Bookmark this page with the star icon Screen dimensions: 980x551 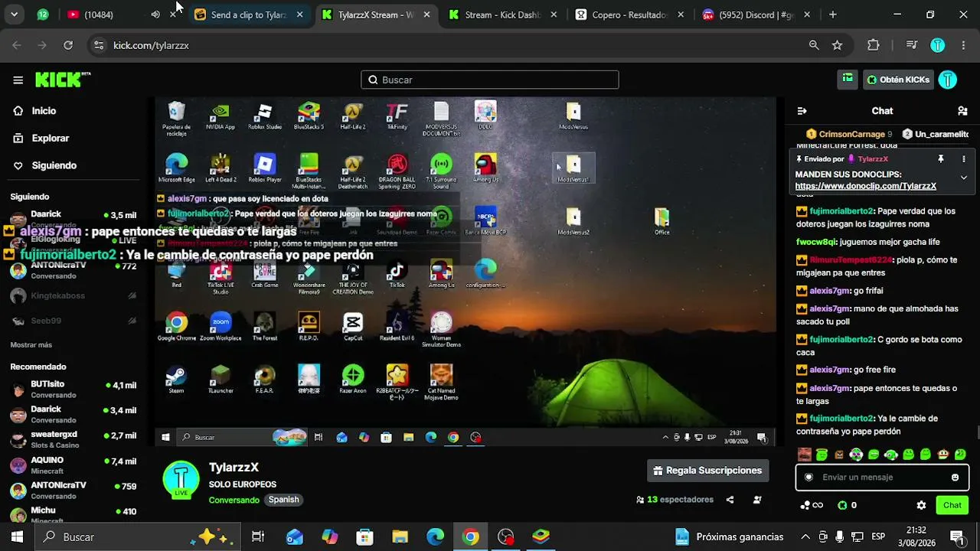point(837,45)
